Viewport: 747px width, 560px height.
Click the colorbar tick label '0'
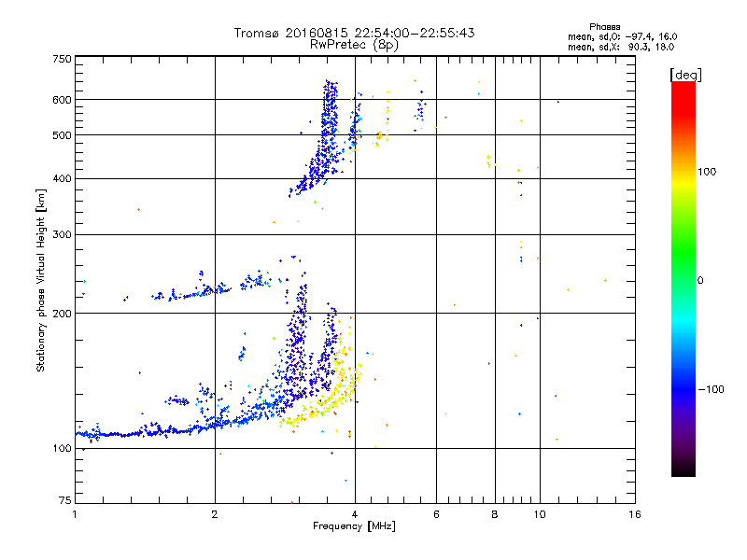pyautogui.click(x=700, y=281)
